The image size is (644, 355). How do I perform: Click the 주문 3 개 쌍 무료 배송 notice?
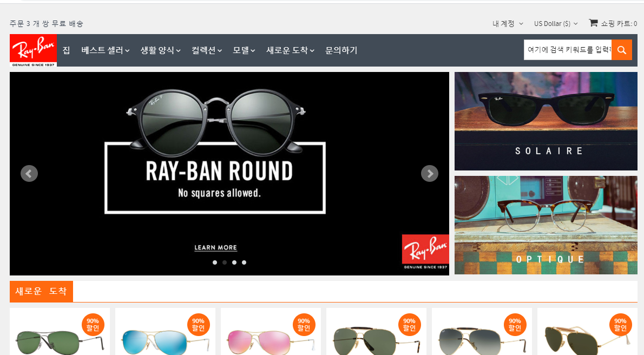[47, 24]
